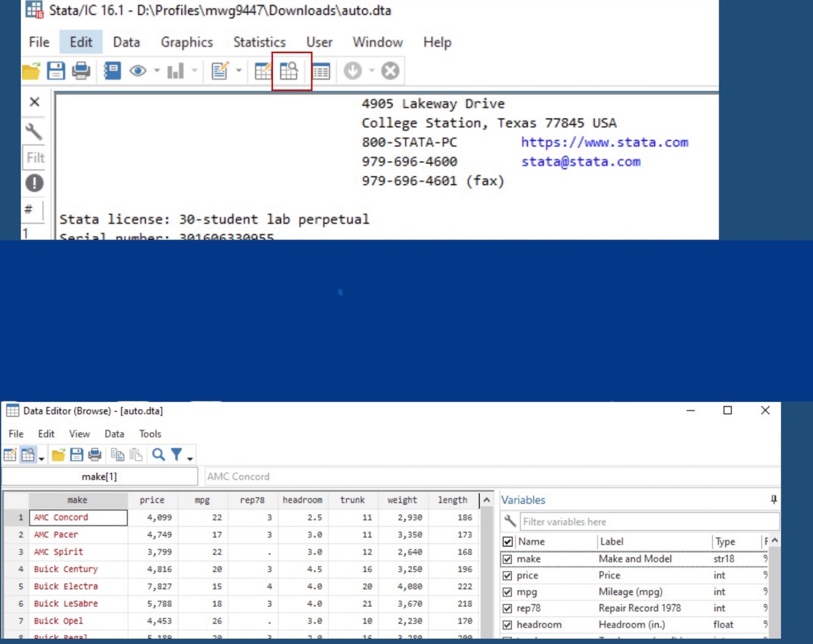The image size is (813, 644).
Task: Click the Do-file Editor icon in Stata toolbar
Action: point(219,71)
